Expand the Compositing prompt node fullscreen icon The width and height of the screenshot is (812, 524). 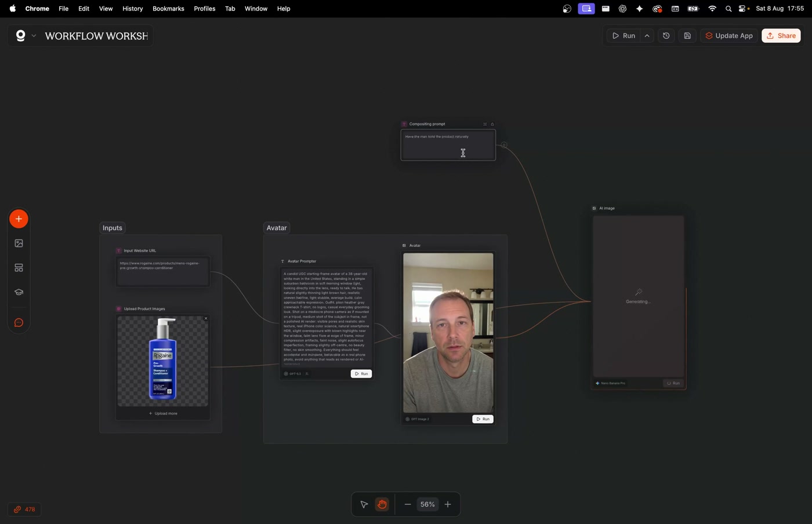point(485,124)
